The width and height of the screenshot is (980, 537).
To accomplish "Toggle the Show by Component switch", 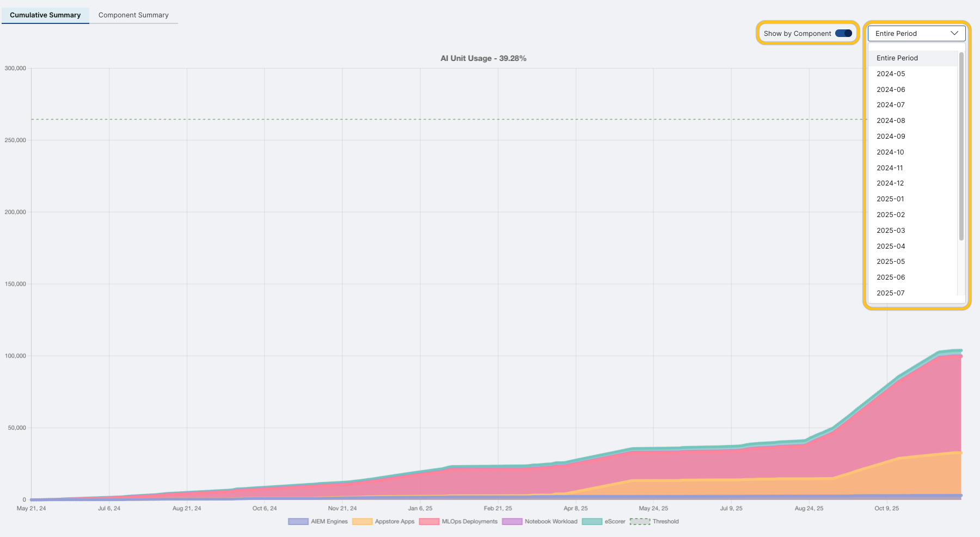I will pyautogui.click(x=843, y=33).
